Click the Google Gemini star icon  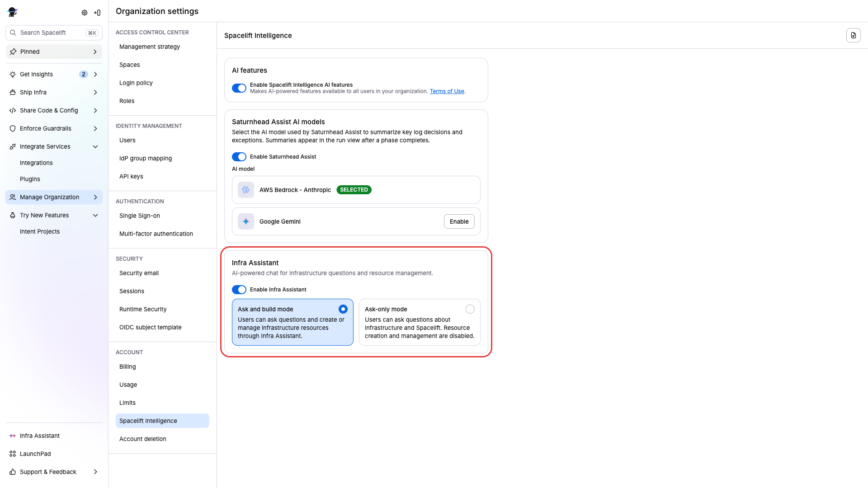tap(245, 221)
